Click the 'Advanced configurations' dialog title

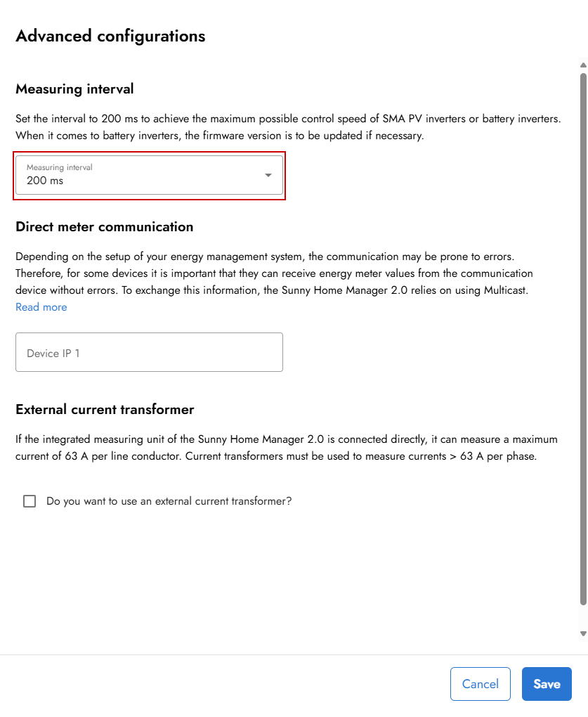[x=110, y=36]
